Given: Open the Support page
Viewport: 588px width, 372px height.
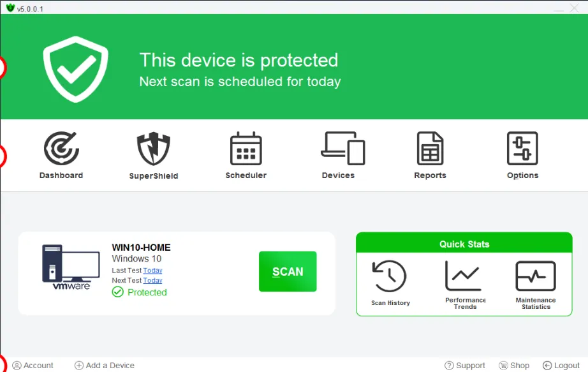Looking at the screenshot, I should (x=465, y=365).
